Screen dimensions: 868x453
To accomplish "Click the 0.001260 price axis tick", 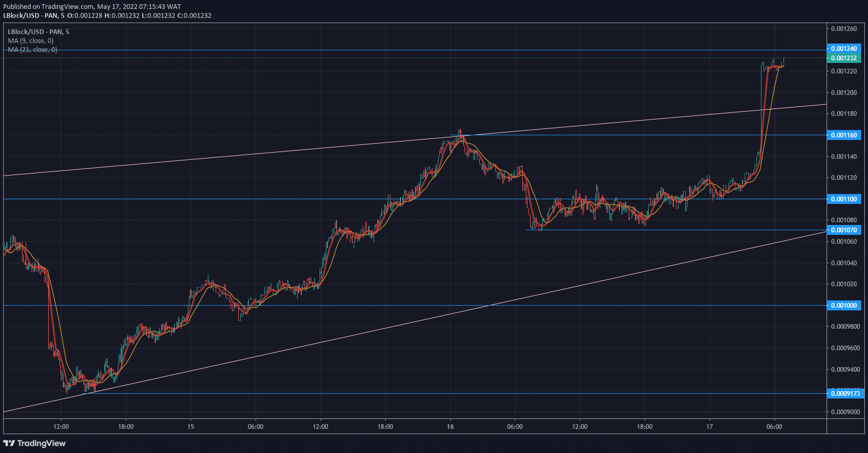I will tap(844, 29).
